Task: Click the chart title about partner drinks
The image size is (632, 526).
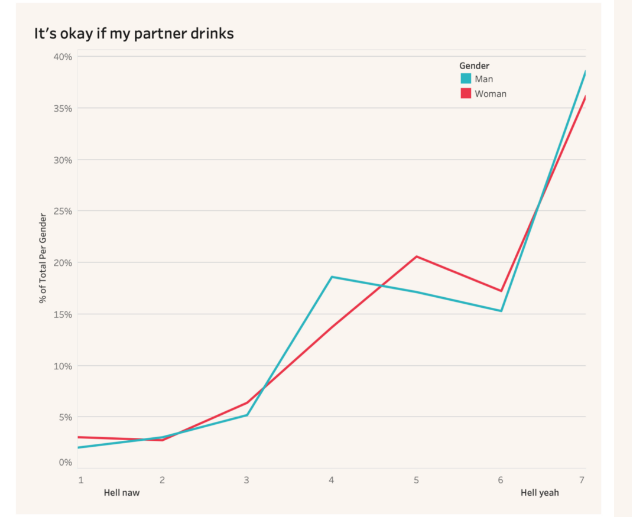Action: (134, 33)
